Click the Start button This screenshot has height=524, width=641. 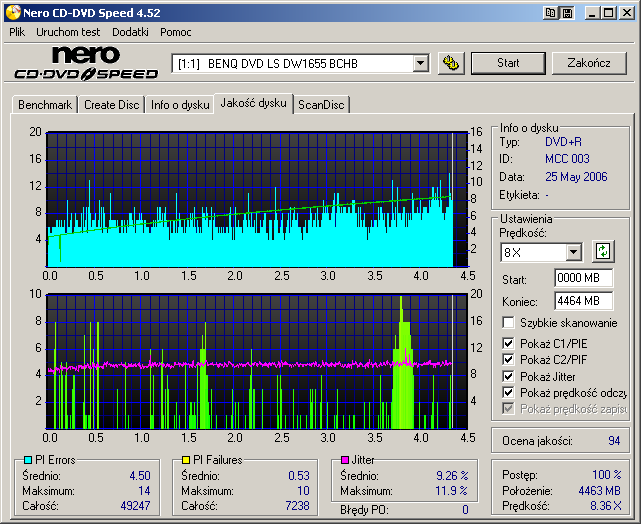[508, 63]
